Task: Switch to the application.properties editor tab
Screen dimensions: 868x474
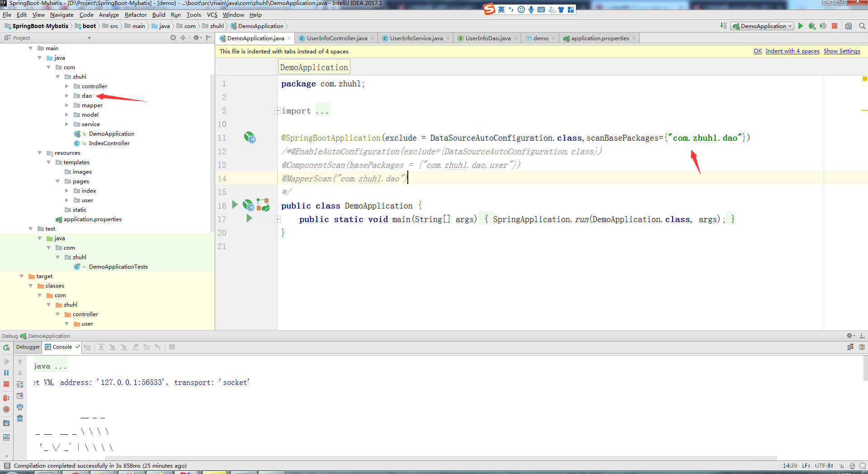Action: coord(599,38)
